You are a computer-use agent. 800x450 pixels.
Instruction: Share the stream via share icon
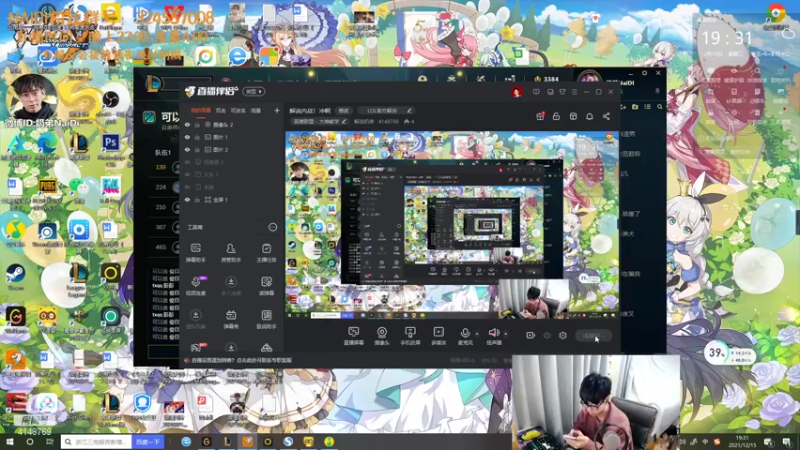606,116
